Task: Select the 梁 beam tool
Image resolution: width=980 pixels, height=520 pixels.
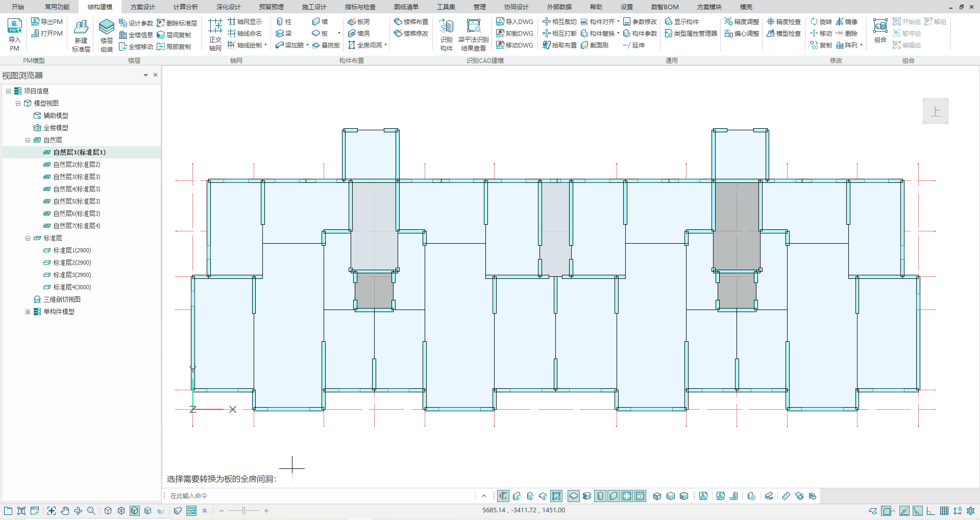Action: [x=284, y=33]
